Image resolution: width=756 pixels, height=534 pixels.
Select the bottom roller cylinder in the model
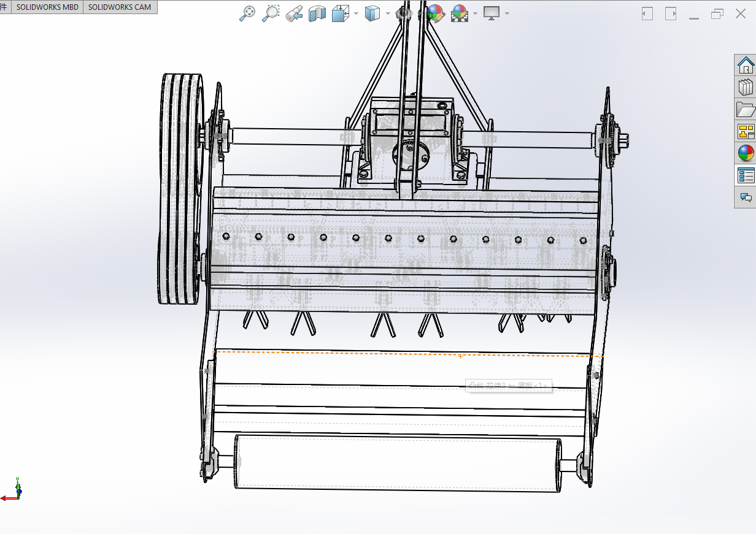pyautogui.click(x=398, y=463)
